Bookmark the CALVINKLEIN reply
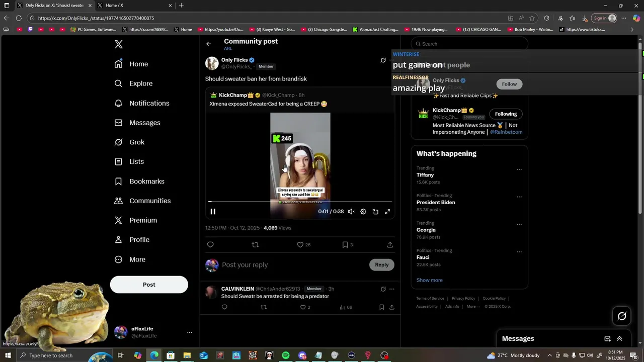 pos(382,307)
